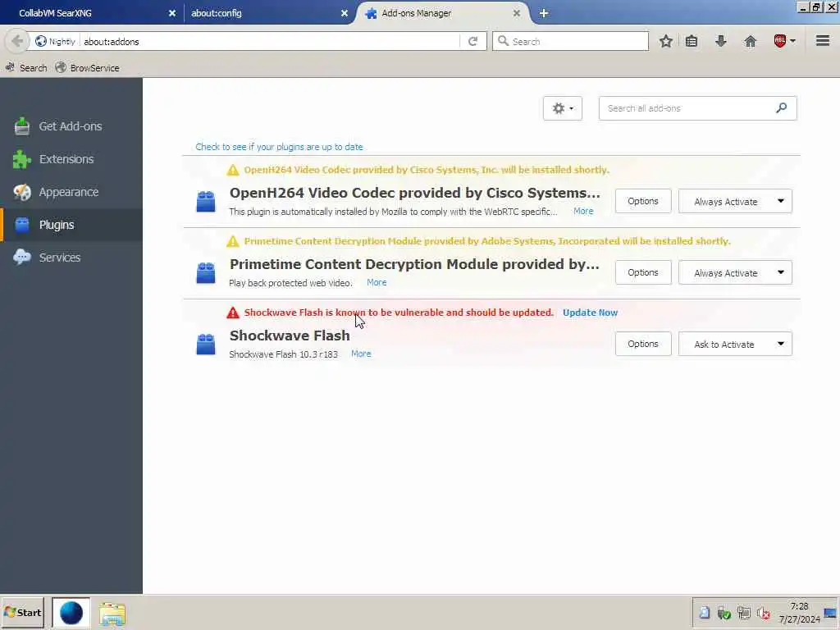The height and width of the screenshot is (630, 840).
Task: Open the tools gear menu for all add-ons
Action: (563, 108)
